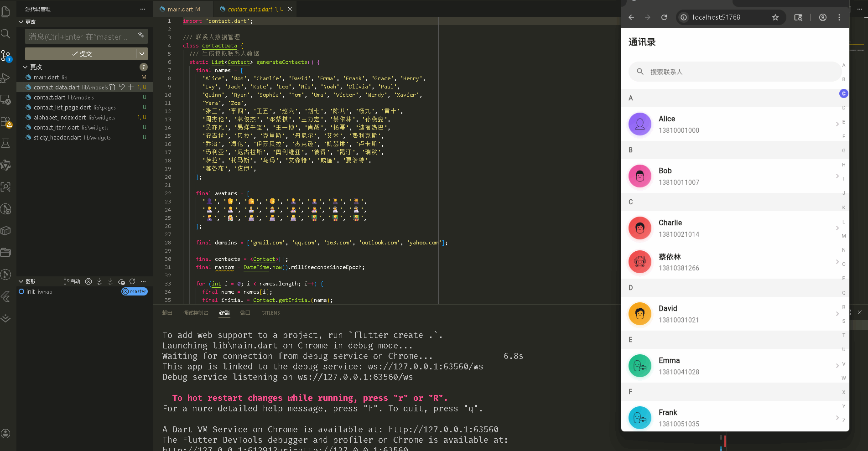This screenshot has height=451, width=868.
Task: Open Source Control view with 7 changes badge
Action: 6,56
